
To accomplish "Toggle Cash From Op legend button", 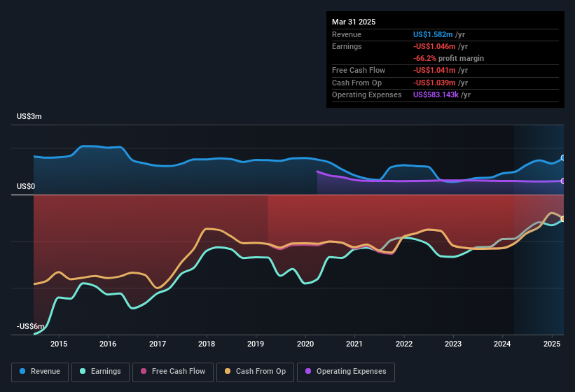I will coord(255,372).
